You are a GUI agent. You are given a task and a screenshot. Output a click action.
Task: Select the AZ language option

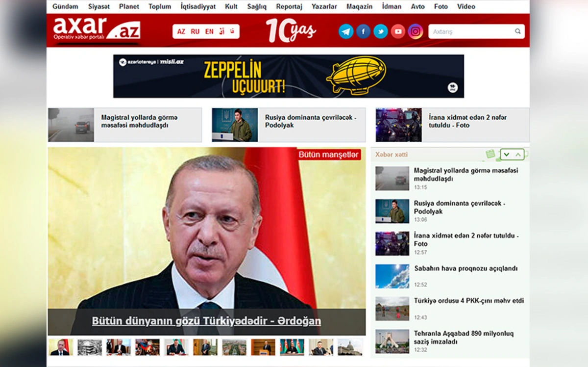(181, 30)
